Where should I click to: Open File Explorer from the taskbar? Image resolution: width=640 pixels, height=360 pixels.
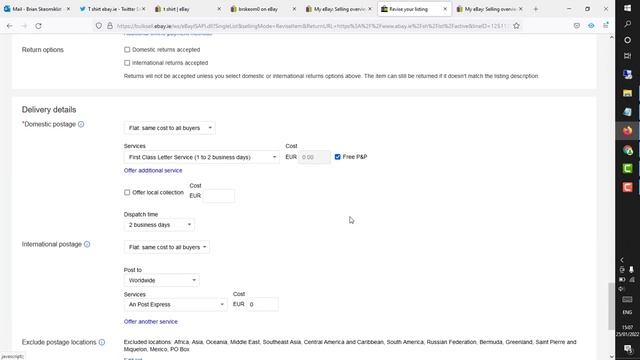point(627,93)
